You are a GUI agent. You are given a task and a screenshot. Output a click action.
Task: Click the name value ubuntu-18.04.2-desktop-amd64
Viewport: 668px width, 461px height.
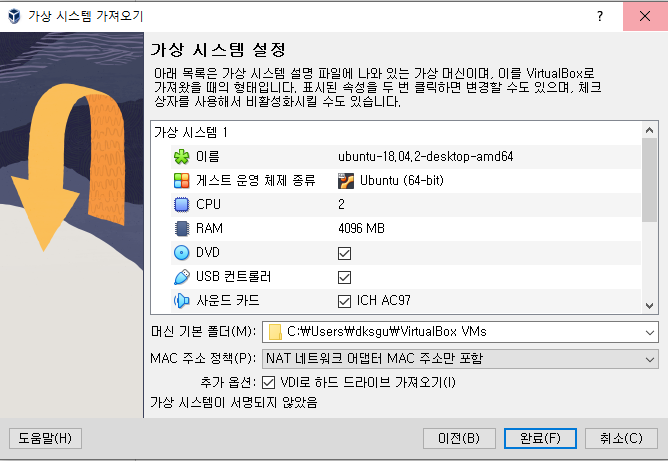(426, 157)
